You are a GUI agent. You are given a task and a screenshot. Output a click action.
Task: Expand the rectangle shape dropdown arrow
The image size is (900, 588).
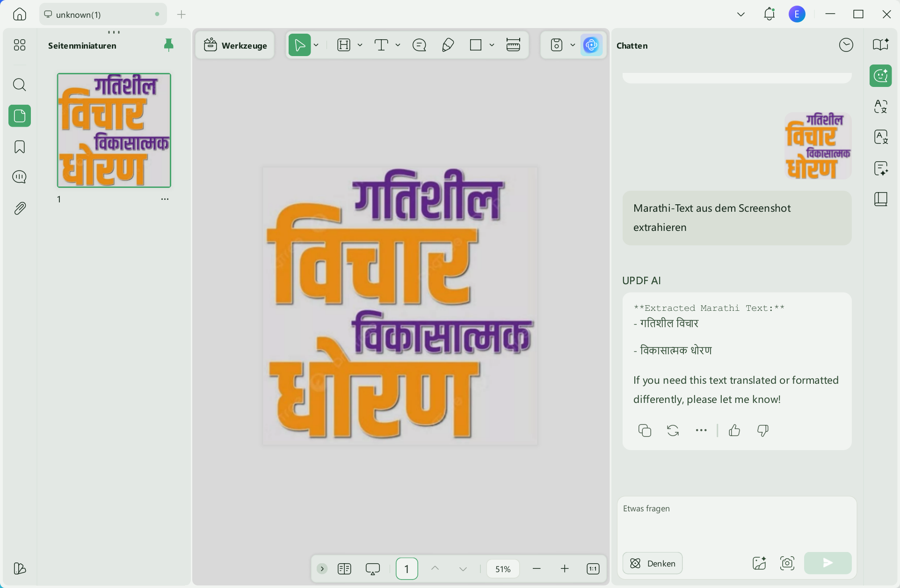pyautogui.click(x=492, y=45)
